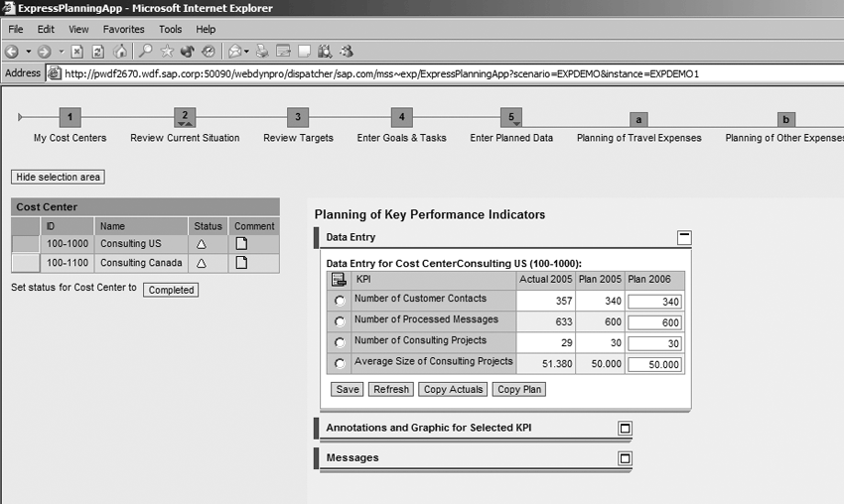
Task: Click the Refresh button under KPI table
Action: tap(391, 390)
